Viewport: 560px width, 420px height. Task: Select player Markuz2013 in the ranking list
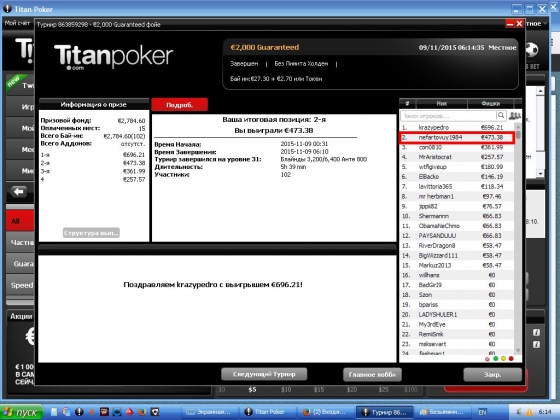coord(457,265)
